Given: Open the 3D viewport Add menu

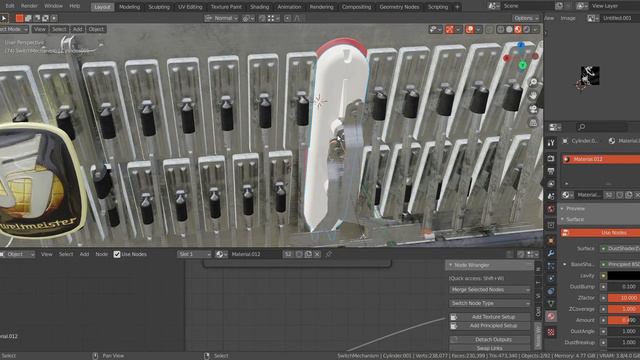Looking at the screenshot, I should tap(77, 29).
